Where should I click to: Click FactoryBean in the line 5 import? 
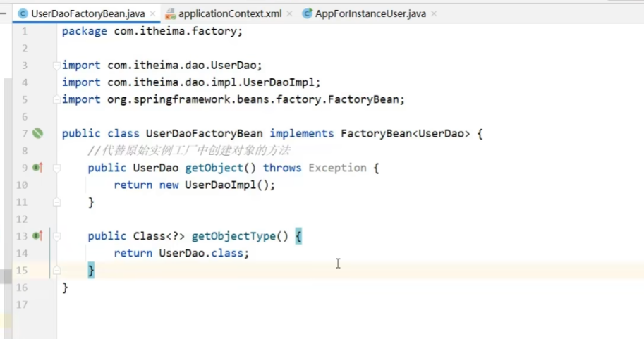click(363, 99)
